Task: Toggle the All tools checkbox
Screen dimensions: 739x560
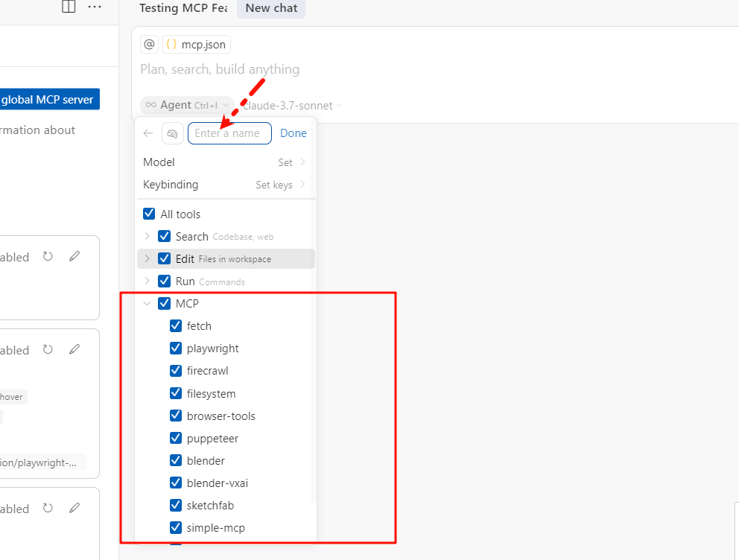Action: click(x=149, y=214)
